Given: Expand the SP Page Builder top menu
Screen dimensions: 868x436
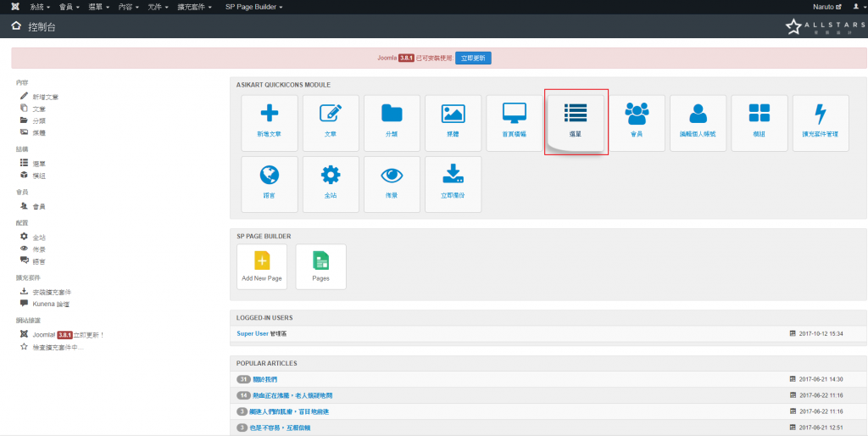Looking at the screenshot, I should point(254,7).
